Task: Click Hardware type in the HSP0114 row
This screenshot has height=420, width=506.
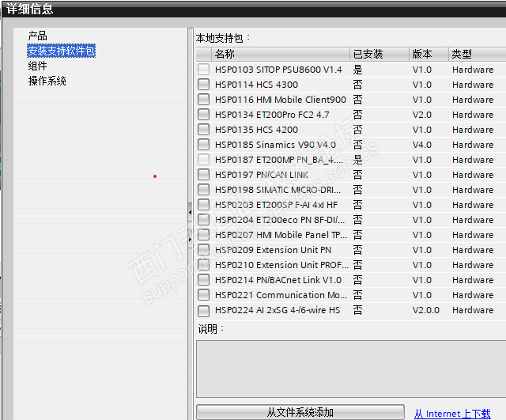Action: [473, 85]
